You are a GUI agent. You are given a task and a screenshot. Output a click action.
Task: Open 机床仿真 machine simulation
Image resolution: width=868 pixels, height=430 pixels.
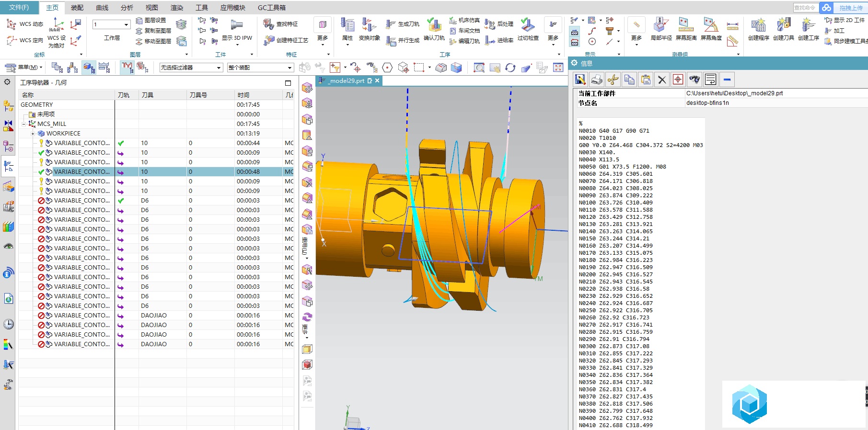464,20
